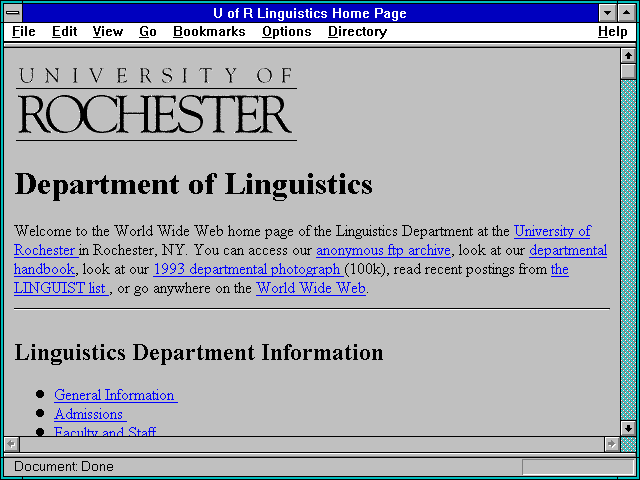View the 1993 departmental photograph link

(249, 269)
